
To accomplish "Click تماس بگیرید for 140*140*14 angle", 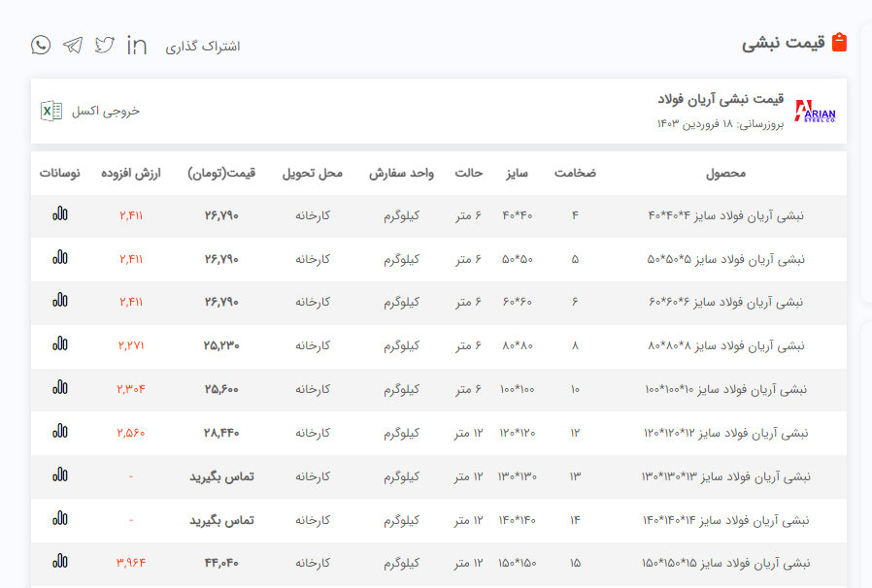I will pyautogui.click(x=221, y=520).
